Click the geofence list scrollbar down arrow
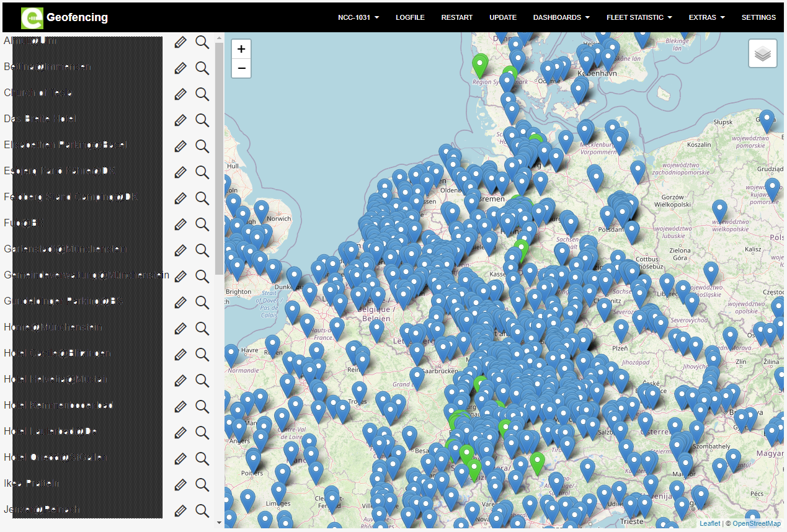Viewport: 787px width, 532px height. [218, 523]
